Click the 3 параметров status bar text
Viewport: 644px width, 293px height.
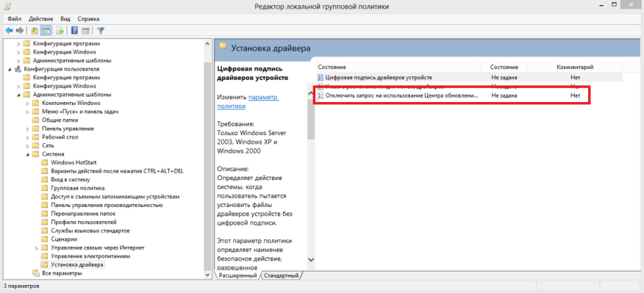coord(21,286)
